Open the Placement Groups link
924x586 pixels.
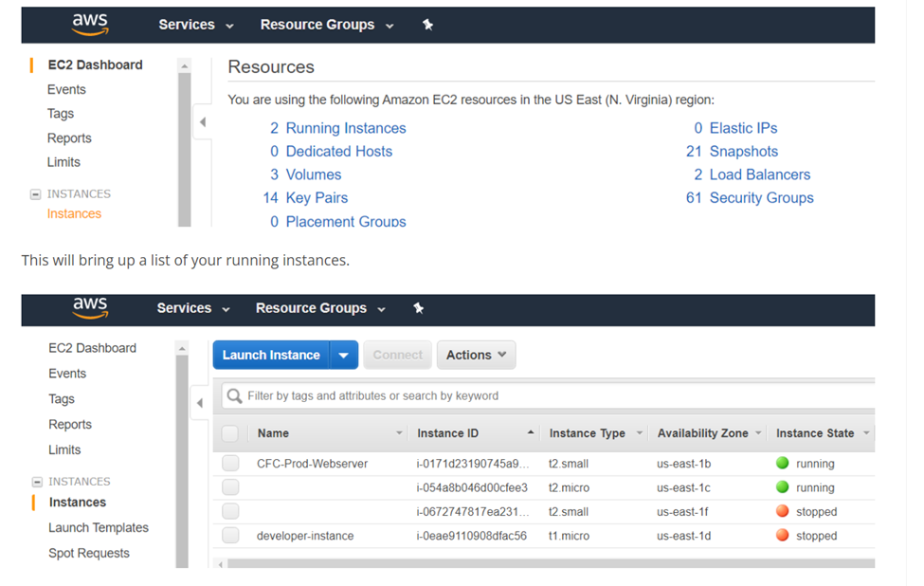pyautogui.click(x=346, y=222)
